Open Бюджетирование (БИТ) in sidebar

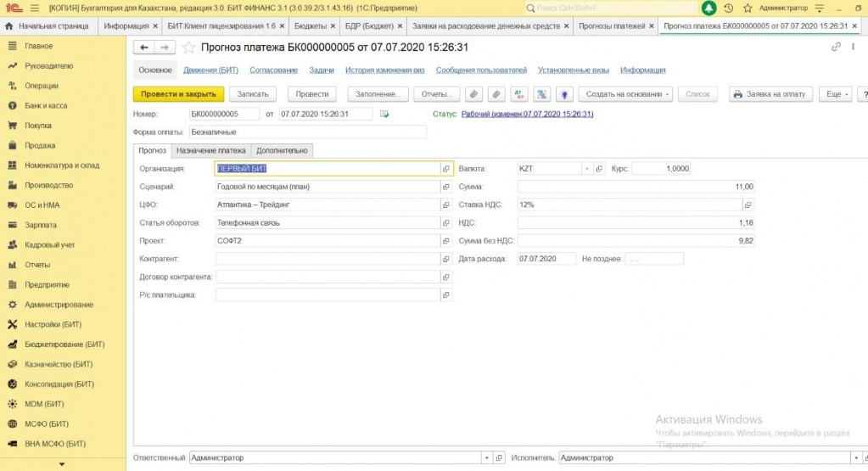pyautogui.click(x=64, y=345)
